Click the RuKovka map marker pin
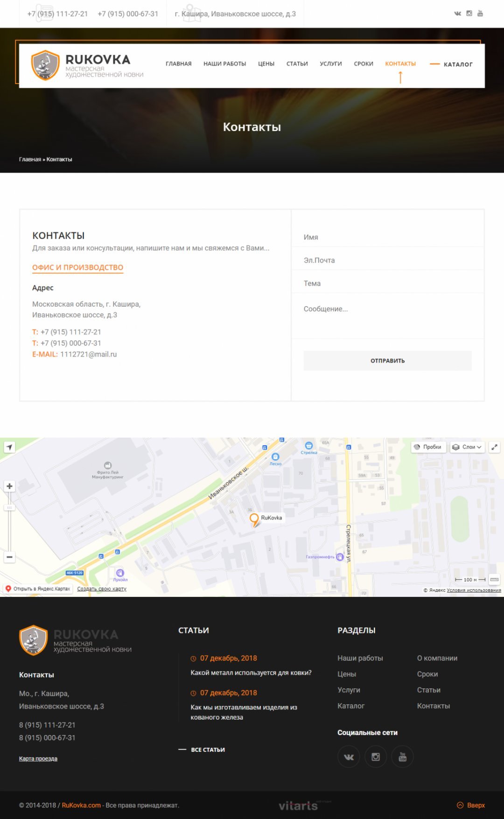This screenshot has height=819, width=504. click(254, 519)
